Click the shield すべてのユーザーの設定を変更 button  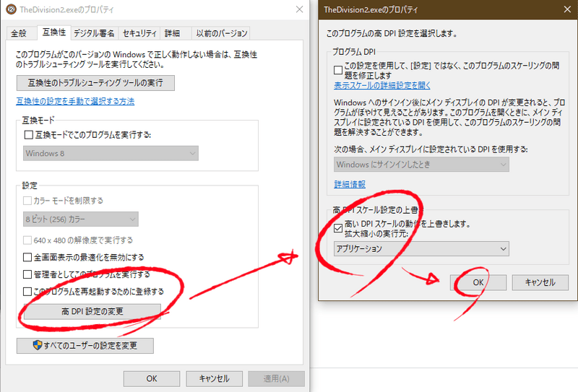click(x=85, y=346)
